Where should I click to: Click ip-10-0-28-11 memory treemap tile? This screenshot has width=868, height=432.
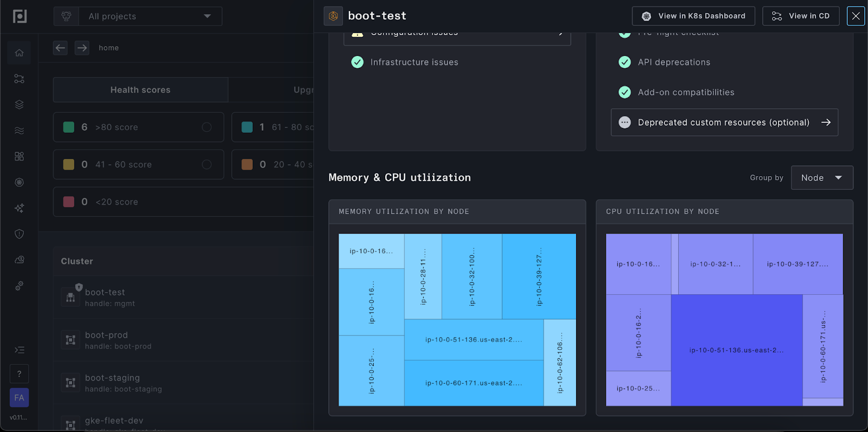coord(423,276)
